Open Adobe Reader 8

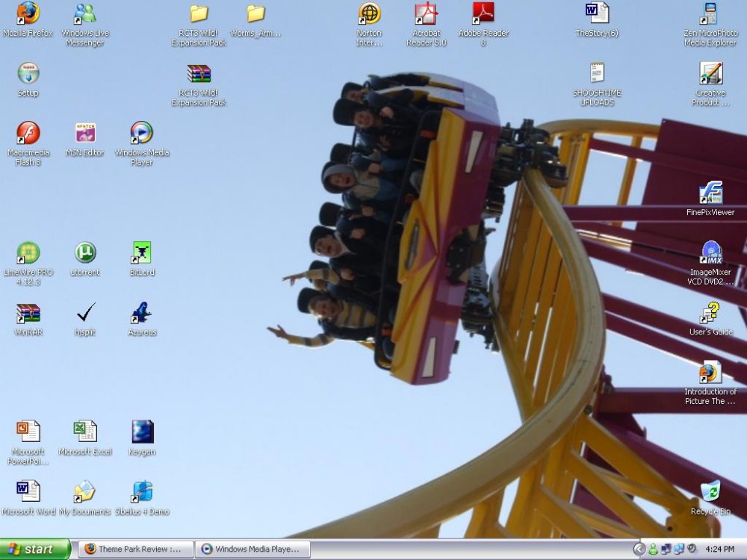coord(483,16)
